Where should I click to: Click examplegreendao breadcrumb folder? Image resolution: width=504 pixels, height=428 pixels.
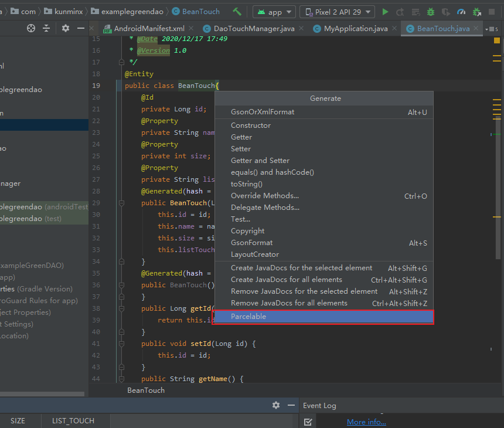click(x=128, y=12)
